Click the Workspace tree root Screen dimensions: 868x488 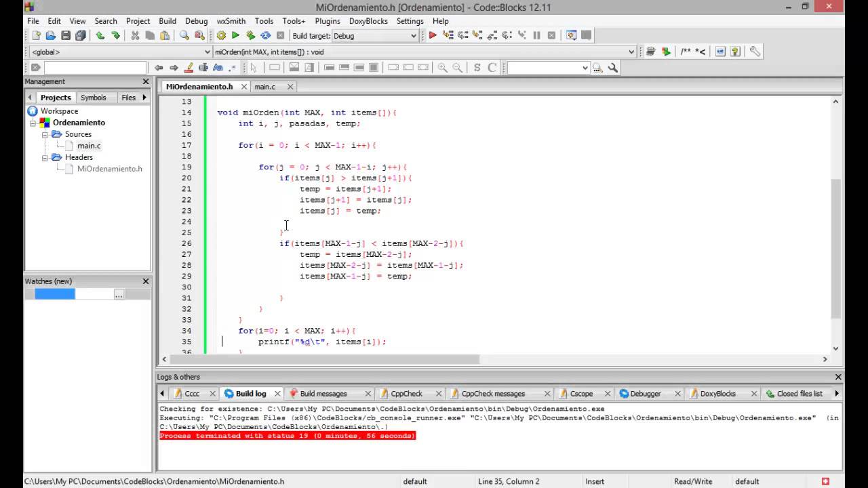coord(59,111)
